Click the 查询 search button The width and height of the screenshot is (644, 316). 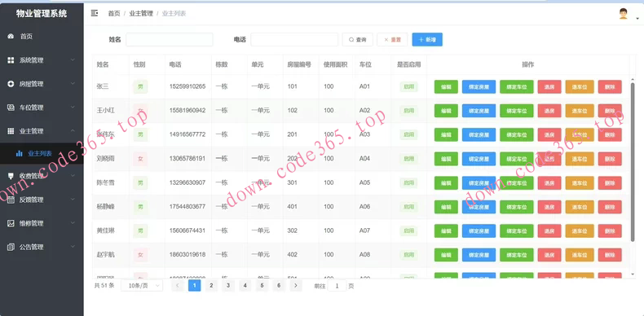click(357, 39)
